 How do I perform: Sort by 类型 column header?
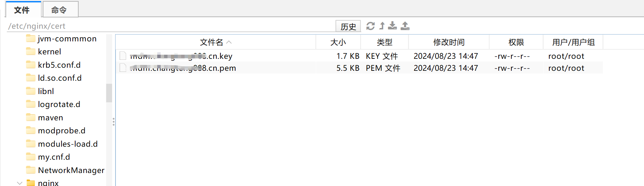tap(385, 42)
